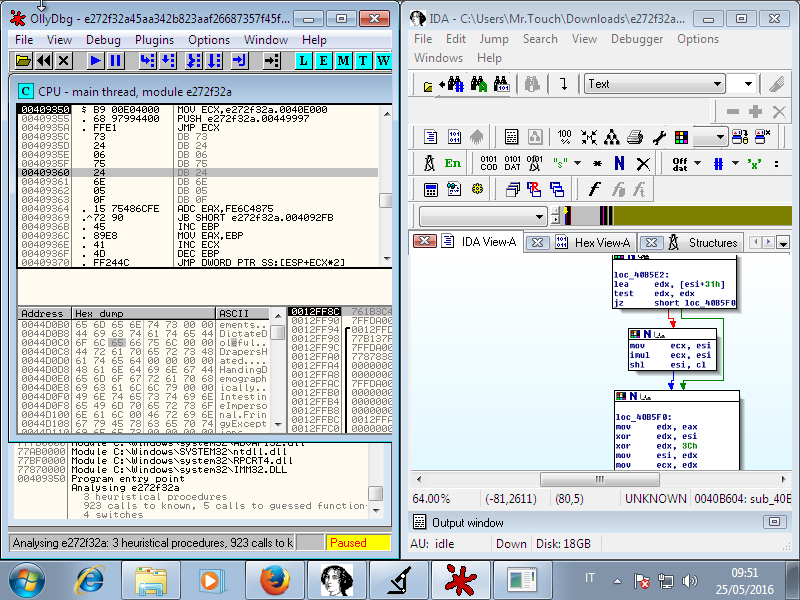Expand IDA Off dat dropdown arrow

[697, 163]
